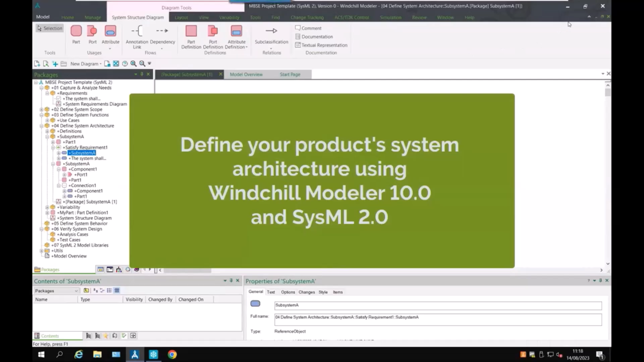The image size is (644, 362).
Task: Close the Package SubsystemA diagram tab
Action: [x=220, y=74]
